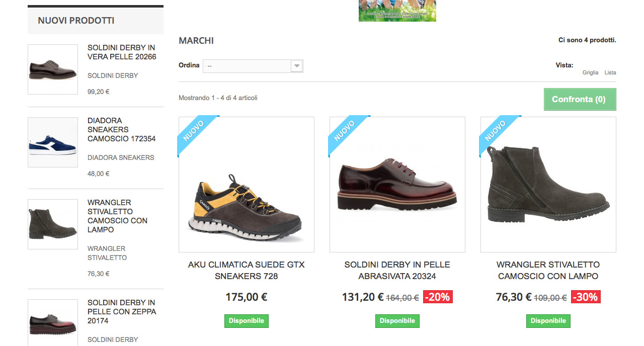The height and width of the screenshot is (346, 644).
Task: Open Diadora Sneakers Camoscio 172354 sidebar link
Action: click(x=122, y=130)
